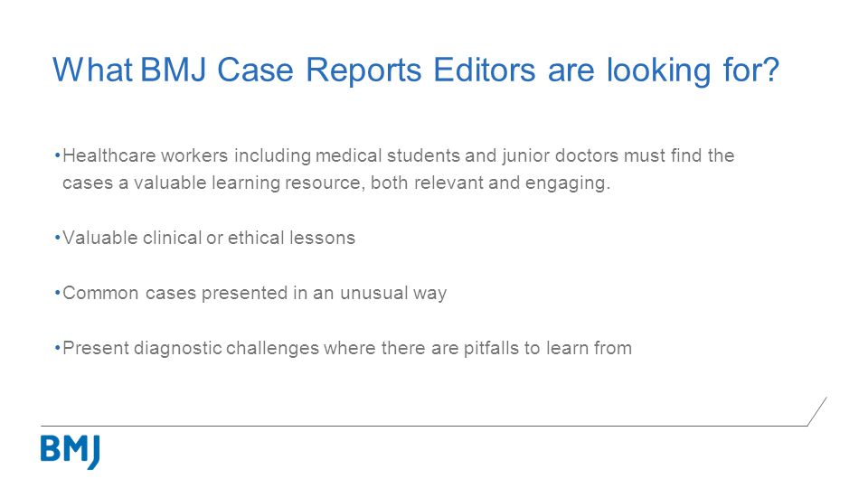
Task: Click the word 'BMJ' in the title
Action: pos(174,70)
